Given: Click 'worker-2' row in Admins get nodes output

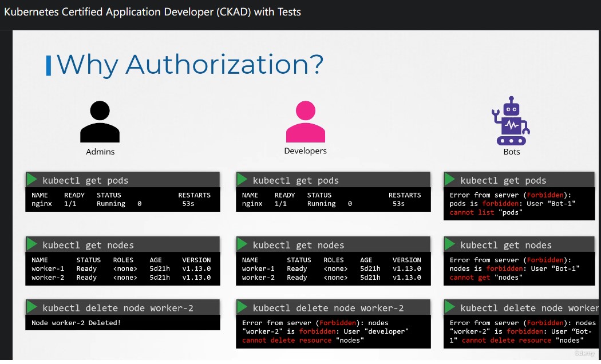Looking at the screenshot, I should [x=121, y=278].
